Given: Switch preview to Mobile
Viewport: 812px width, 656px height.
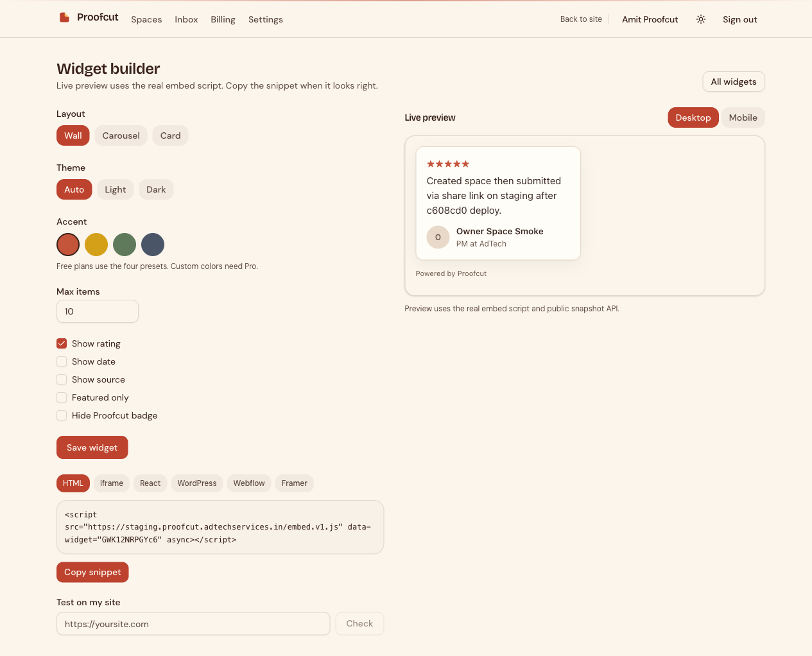Looking at the screenshot, I should [x=743, y=117].
